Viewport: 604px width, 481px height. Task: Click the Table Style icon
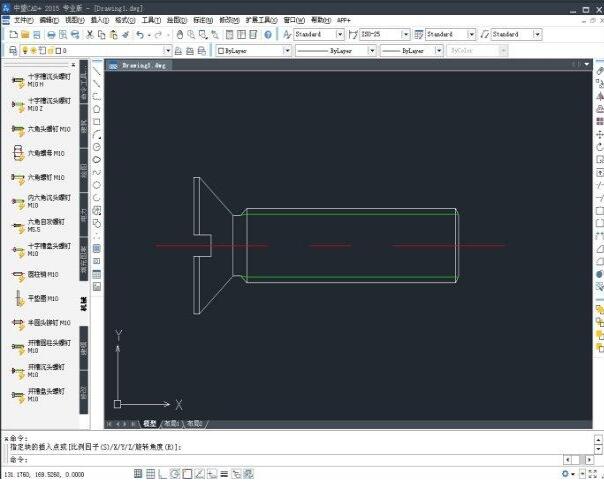point(419,35)
